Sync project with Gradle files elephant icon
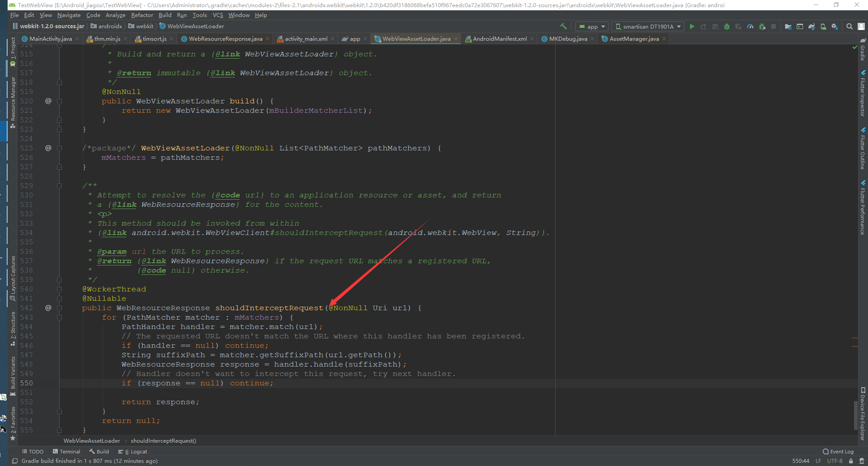Viewport: 868px width, 466px height. [812, 26]
